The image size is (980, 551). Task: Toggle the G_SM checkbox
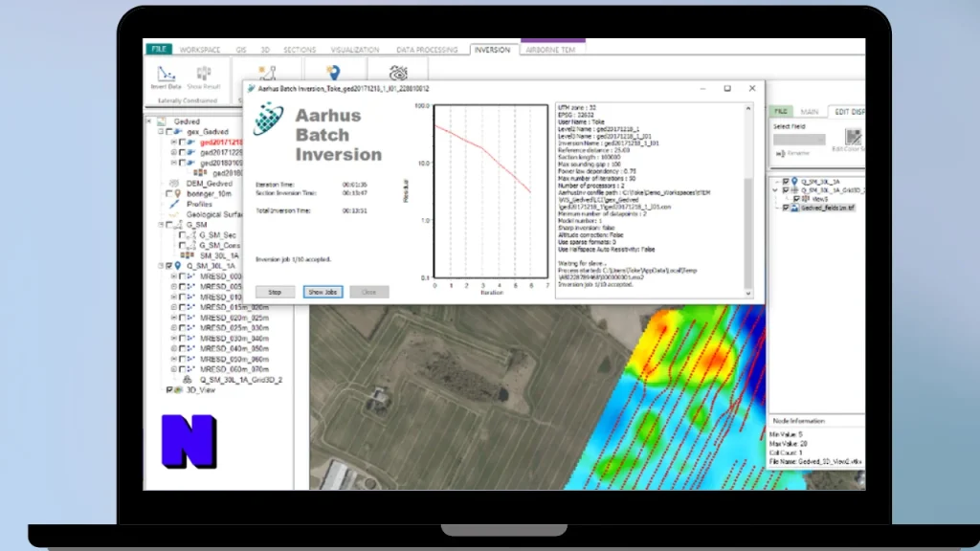point(168,225)
